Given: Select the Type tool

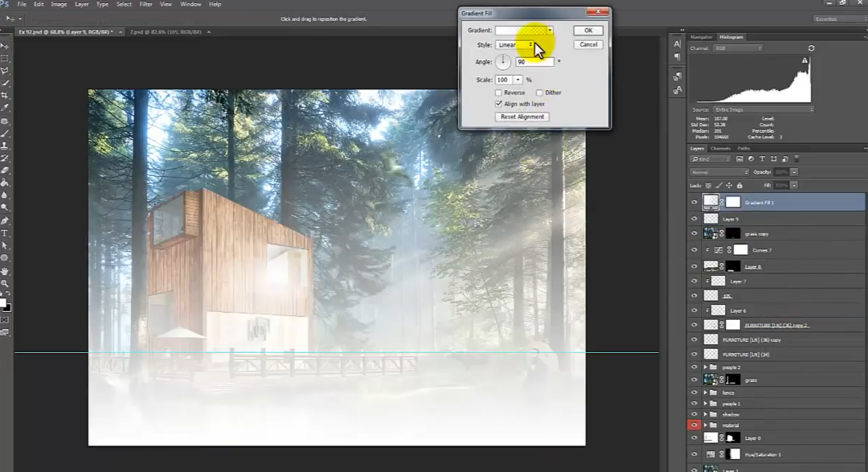Looking at the screenshot, I should point(6,233).
